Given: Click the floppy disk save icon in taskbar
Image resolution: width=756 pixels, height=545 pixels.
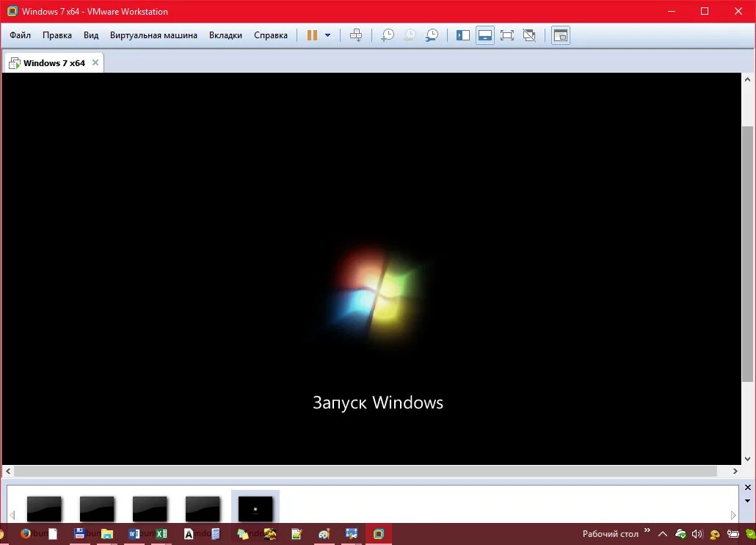Looking at the screenshot, I should click(79, 533).
